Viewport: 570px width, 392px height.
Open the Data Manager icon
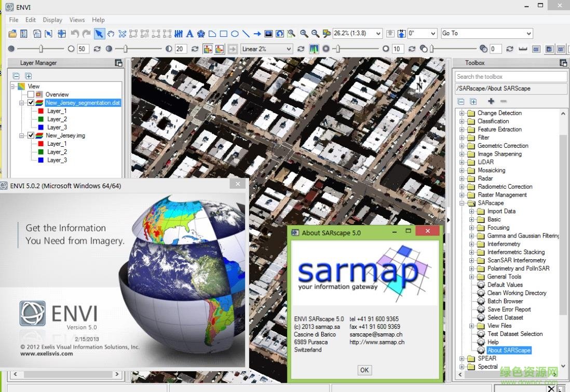click(x=24, y=34)
